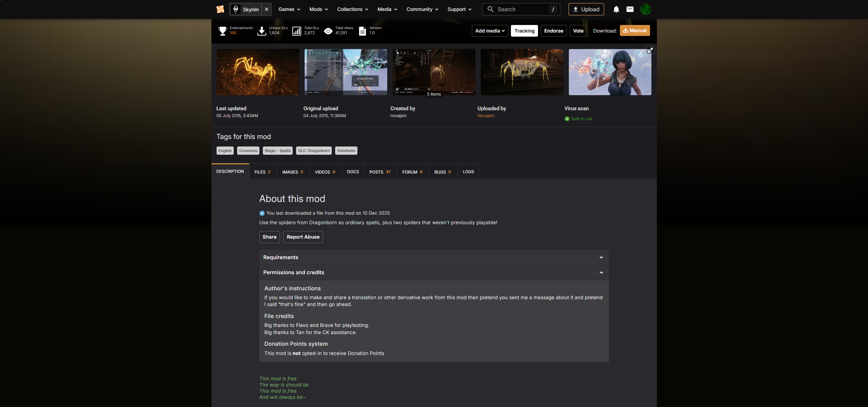This screenshot has height=407, width=868.
Task: Start a Manual download
Action: click(x=635, y=30)
